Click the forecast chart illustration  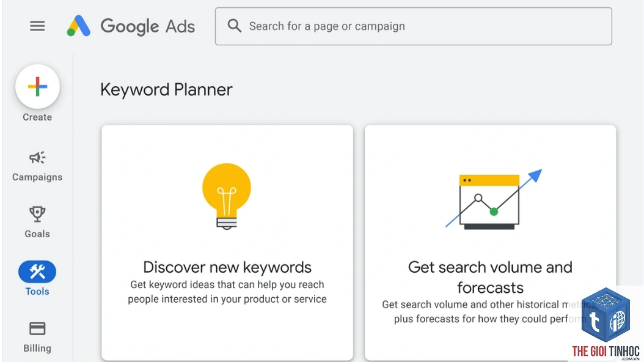click(x=494, y=199)
